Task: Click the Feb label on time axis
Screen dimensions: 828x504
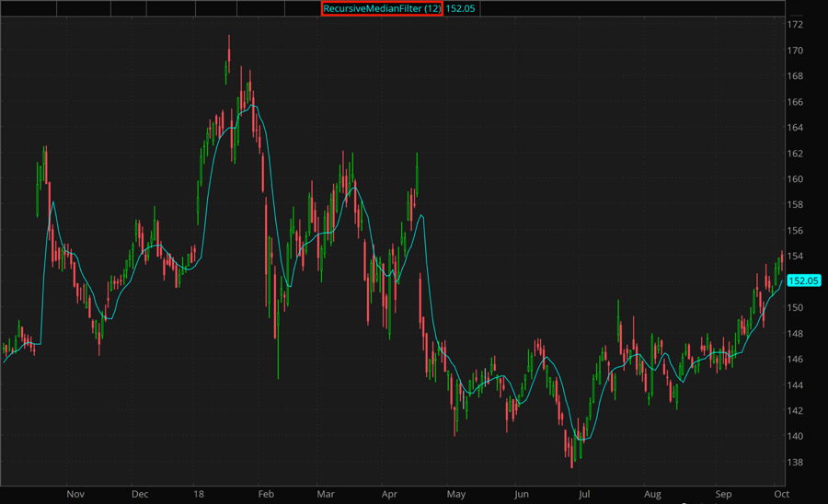Action: point(266,494)
